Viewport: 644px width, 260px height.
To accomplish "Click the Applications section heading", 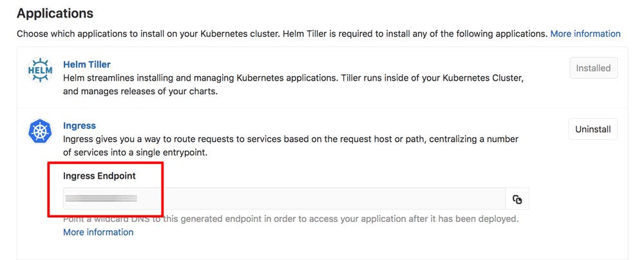I will coord(55,13).
